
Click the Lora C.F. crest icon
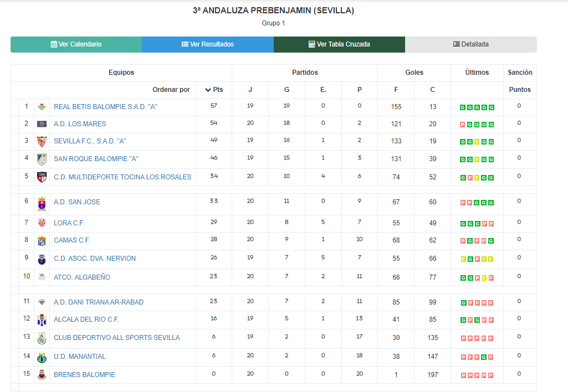tap(42, 223)
